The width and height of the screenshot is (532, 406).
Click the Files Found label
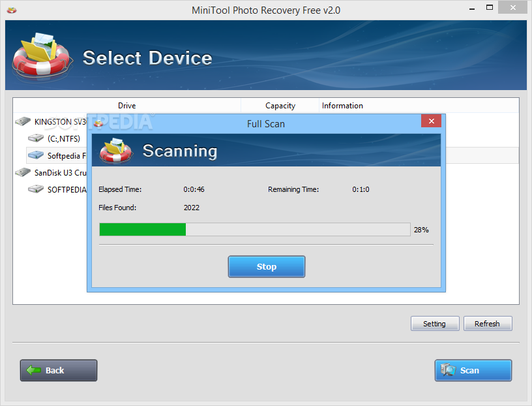click(117, 208)
